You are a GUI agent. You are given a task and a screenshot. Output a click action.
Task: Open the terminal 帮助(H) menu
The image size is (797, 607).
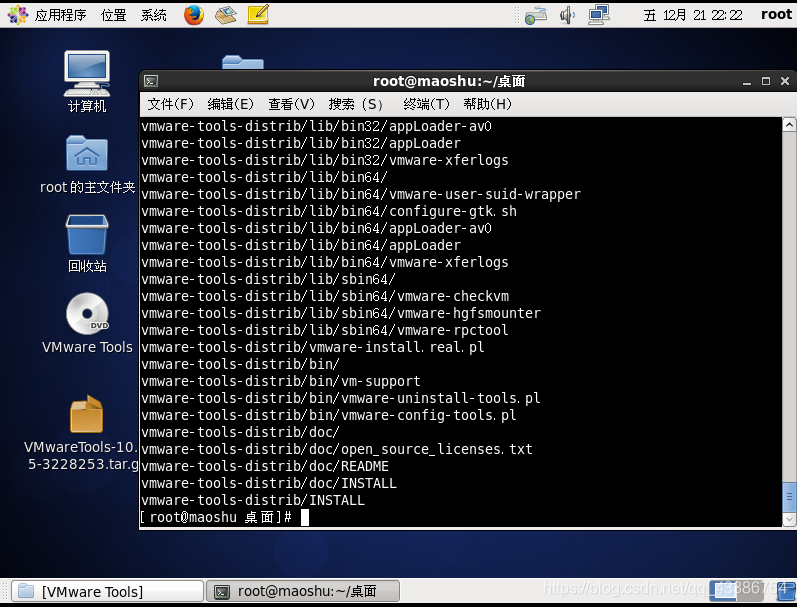(487, 104)
